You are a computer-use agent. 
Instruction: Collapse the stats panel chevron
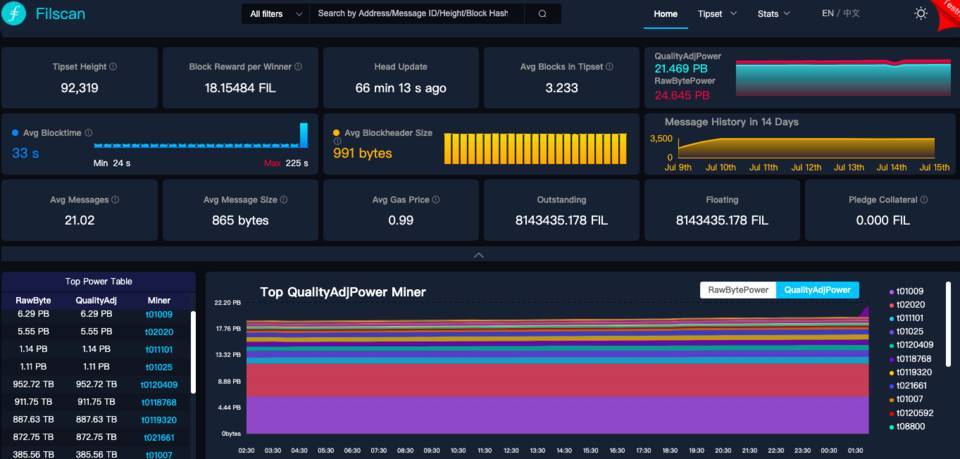(479, 255)
